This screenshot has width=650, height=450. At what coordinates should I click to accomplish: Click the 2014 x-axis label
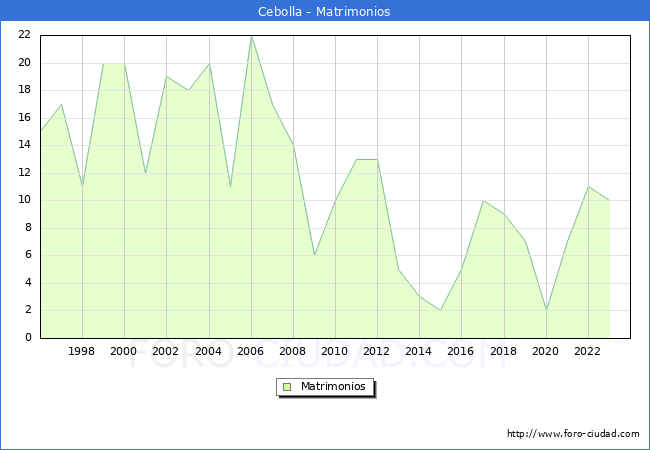pyautogui.click(x=418, y=351)
